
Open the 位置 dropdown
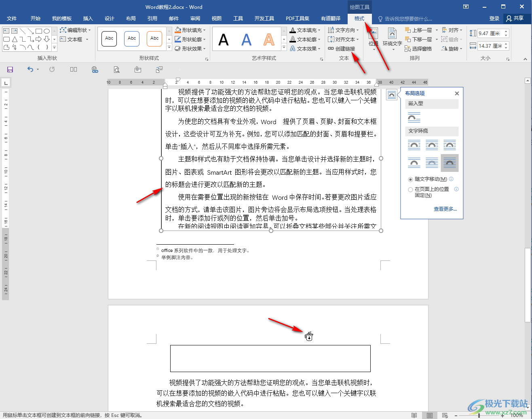(x=373, y=39)
